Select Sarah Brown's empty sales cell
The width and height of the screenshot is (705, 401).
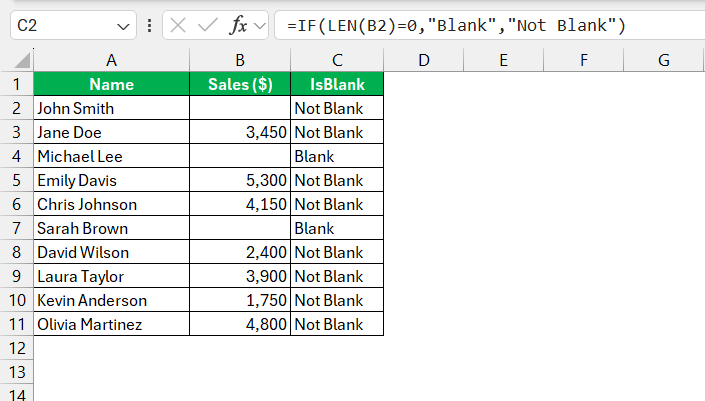coord(240,228)
